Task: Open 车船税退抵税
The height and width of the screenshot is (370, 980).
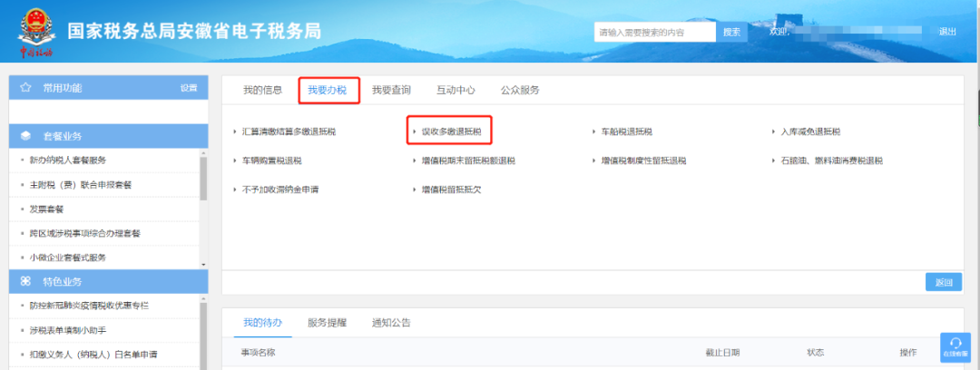Action: pyautogui.click(x=627, y=131)
